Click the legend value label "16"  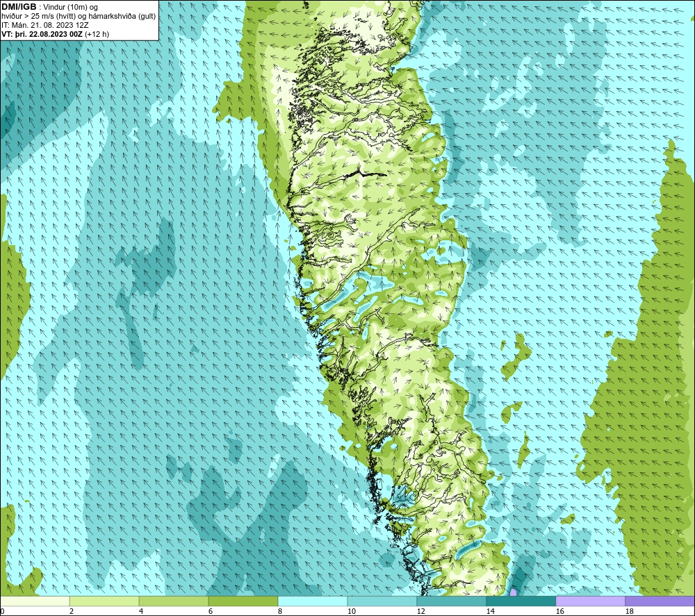559,612
